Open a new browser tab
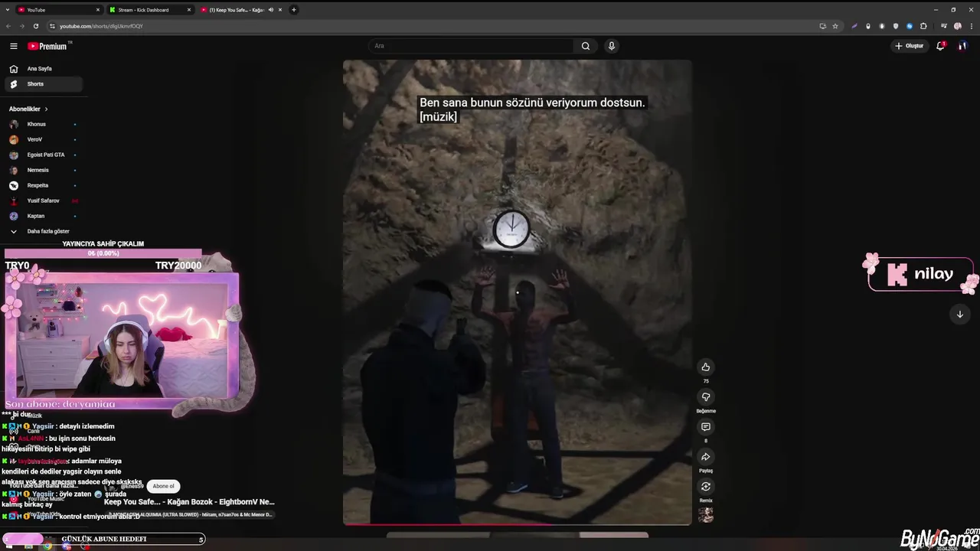This screenshot has height=551, width=980. (x=294, y=10)
